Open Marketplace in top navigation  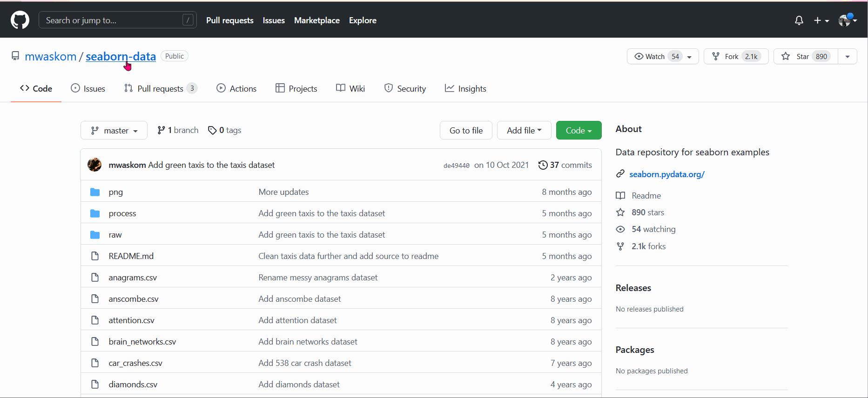coord(316,20)
